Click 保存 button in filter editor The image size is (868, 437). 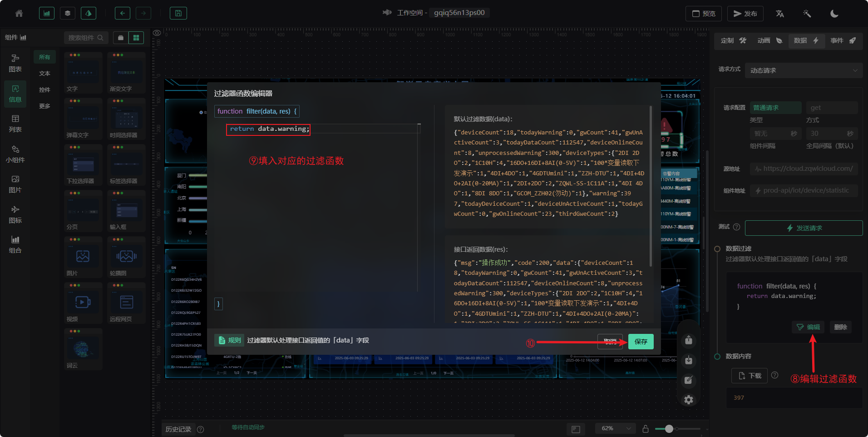pos(641,342)
